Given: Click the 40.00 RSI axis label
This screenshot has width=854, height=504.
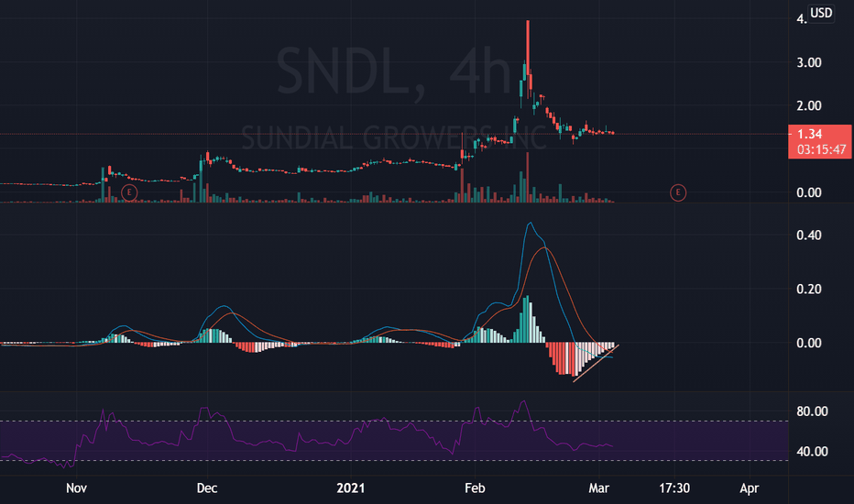Looking at the screenshot, I should pyautogui.click(x=812, y=452).
